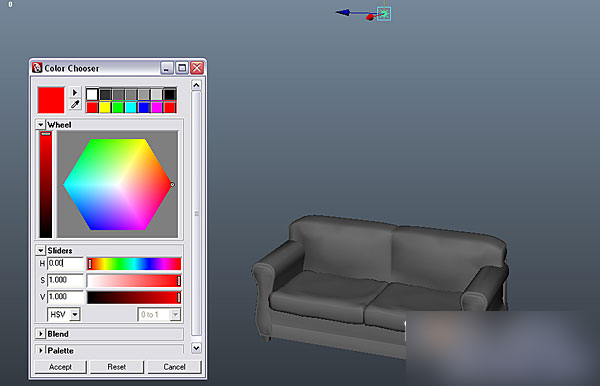The width and height of the screenshot is (600, 386).
Task: Pick the red swatch beside magenta
Action: 170,107
